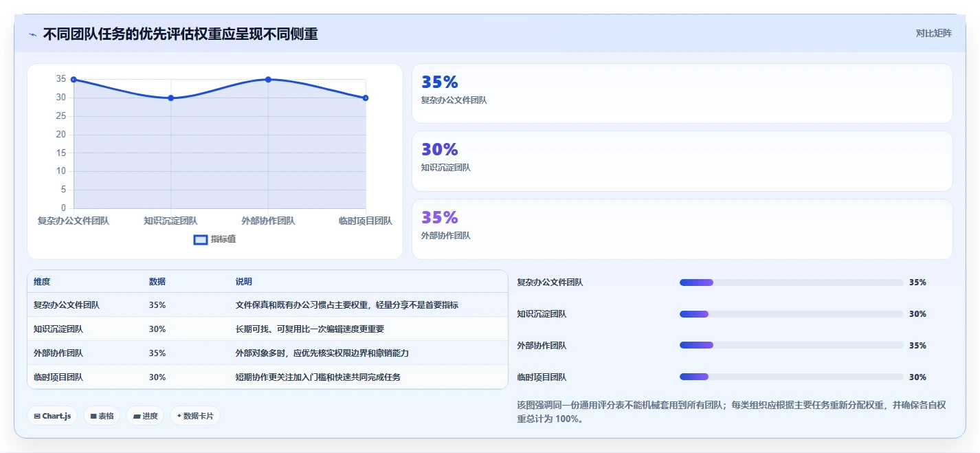
Task: Click the chart point for 知识沉淀团队
Action: 171,98
